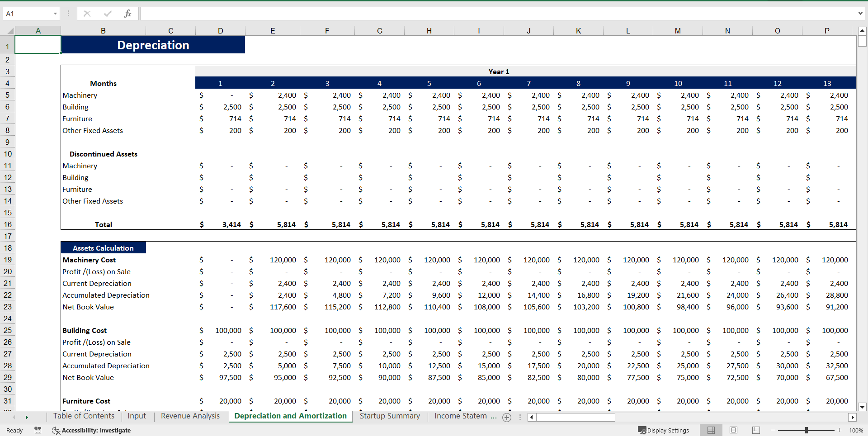Switch to the Input sheet tab
The width and height of the screenshot is (868, 437).
point(137,416)
